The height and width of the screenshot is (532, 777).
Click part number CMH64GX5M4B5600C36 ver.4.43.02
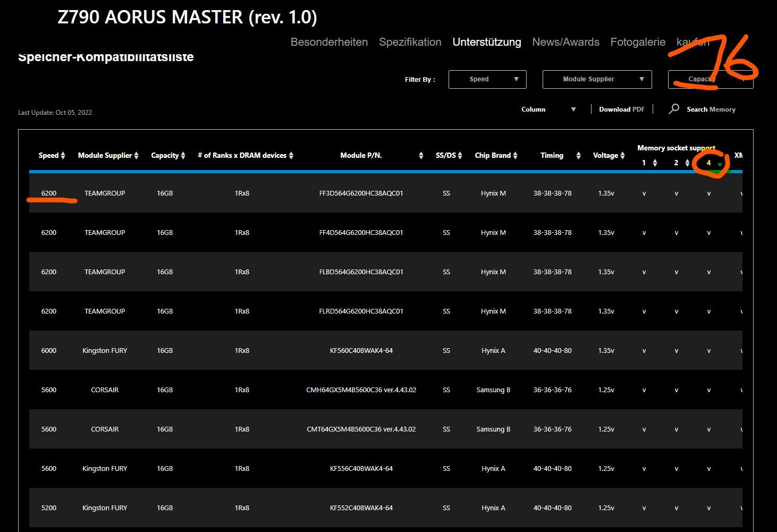pyautogui.click(x=361, y=390)
